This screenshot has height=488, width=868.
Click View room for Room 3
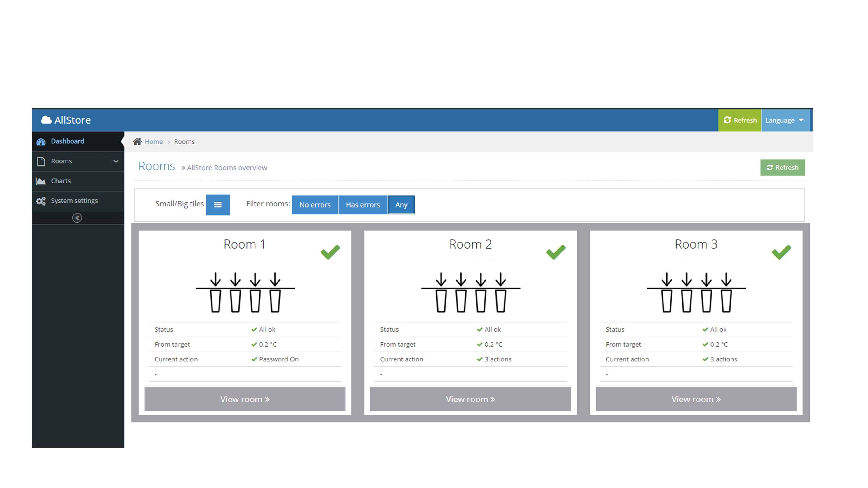[696, 399]
